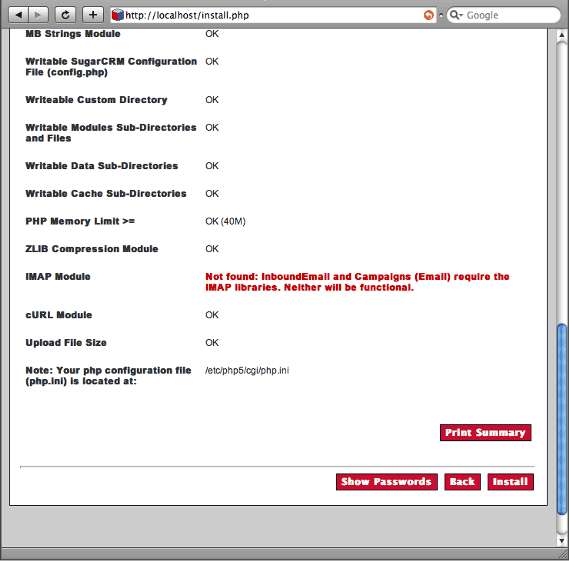Click the plus add bookmark button
Viewport: 569px width, 561px height.
[x=93, y=15]
